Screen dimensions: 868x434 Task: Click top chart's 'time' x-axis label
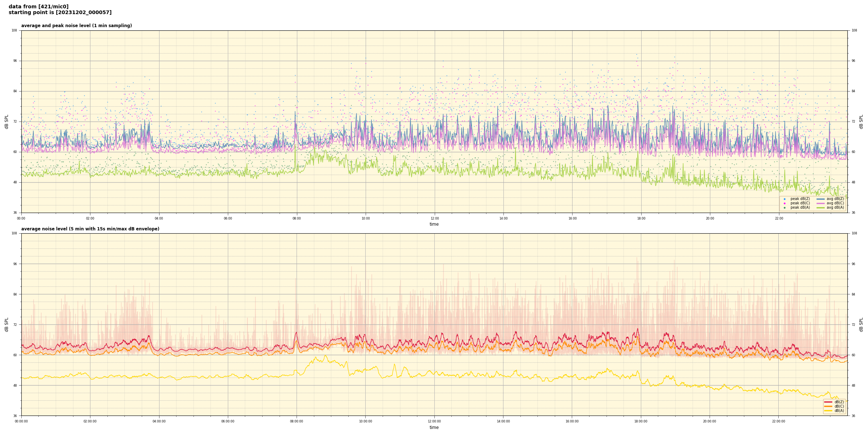point(434,224)
